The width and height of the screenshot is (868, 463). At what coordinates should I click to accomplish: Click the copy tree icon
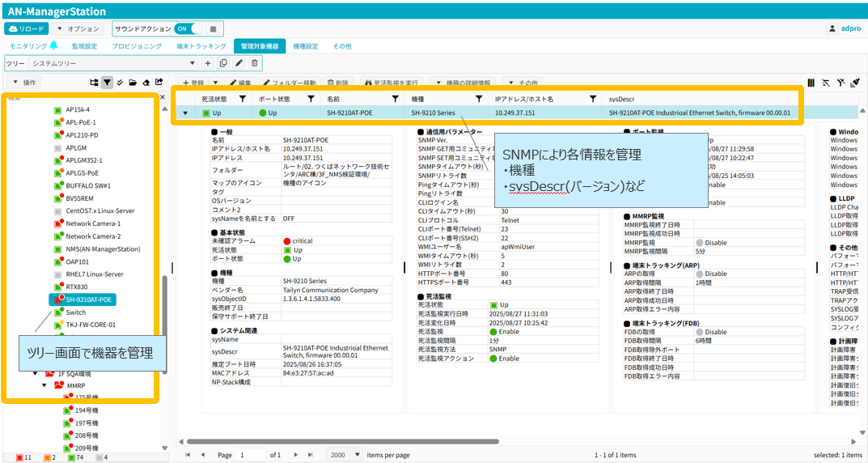click(x=223, y=63)
